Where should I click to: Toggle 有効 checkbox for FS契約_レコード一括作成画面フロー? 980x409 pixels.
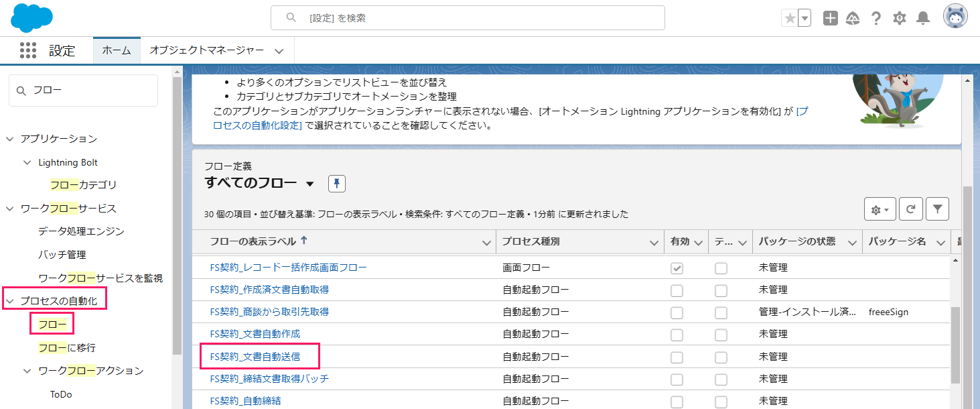pos(677,268)
